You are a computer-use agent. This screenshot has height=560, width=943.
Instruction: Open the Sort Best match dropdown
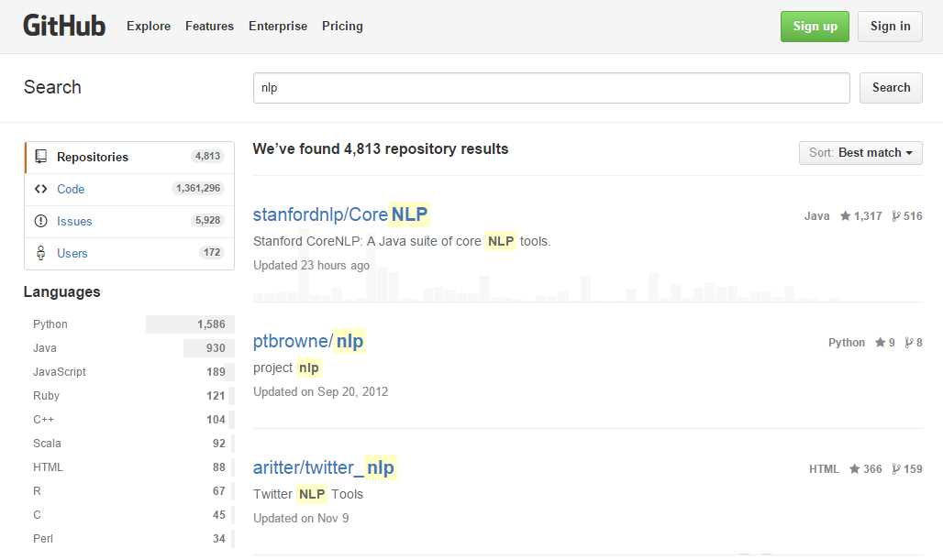860,153
